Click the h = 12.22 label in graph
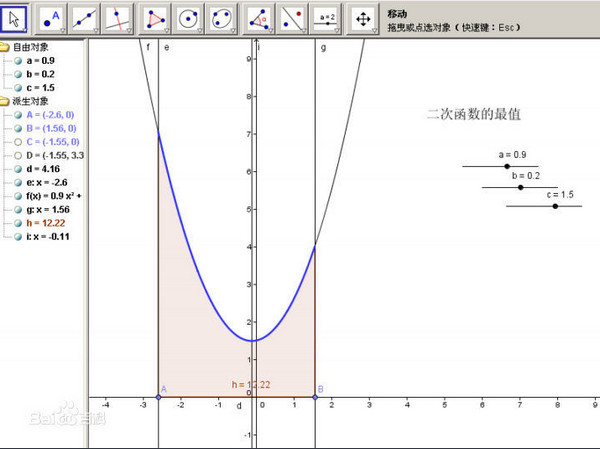The width and height of the screenshot is (600, 449). tap(251, 384)
